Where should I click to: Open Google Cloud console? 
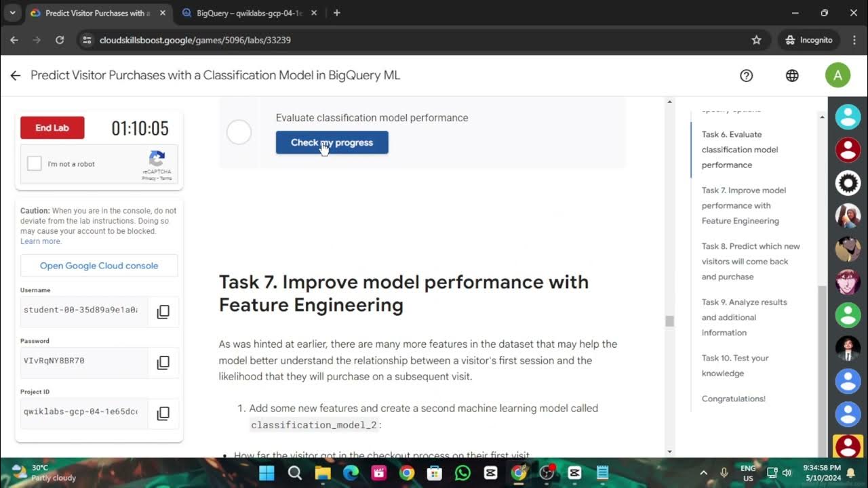click(99, 266)
